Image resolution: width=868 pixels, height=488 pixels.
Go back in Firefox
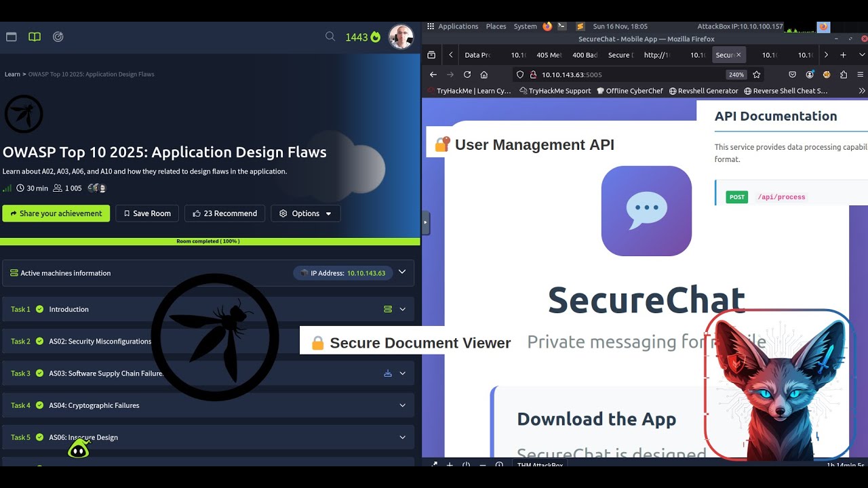coord(433,75)
